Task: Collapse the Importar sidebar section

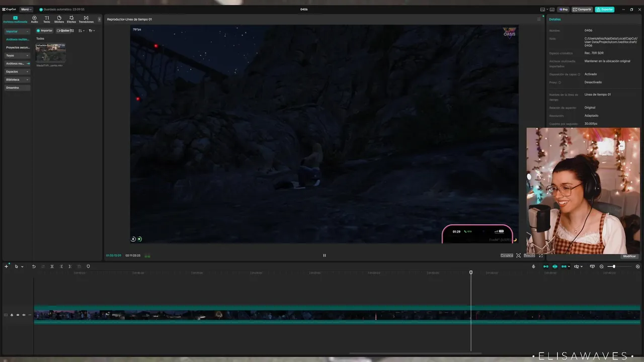Action: [x=18, y=31]
